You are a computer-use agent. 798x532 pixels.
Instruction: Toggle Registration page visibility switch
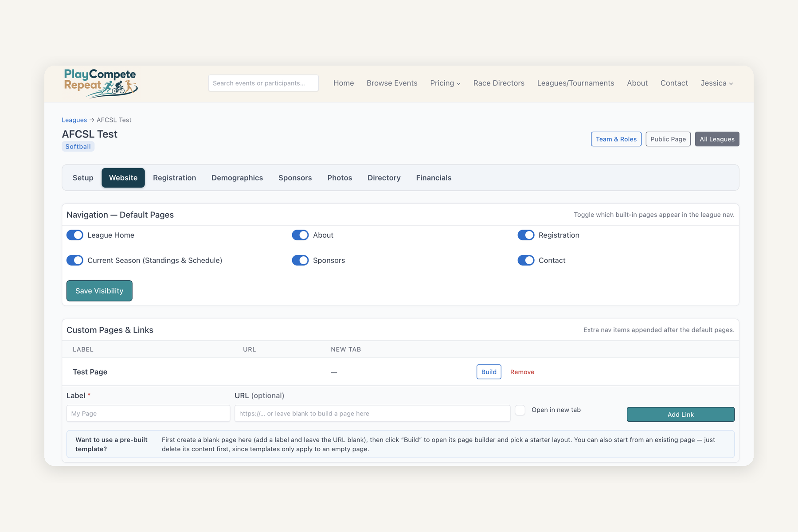click(x=526, y=235)
